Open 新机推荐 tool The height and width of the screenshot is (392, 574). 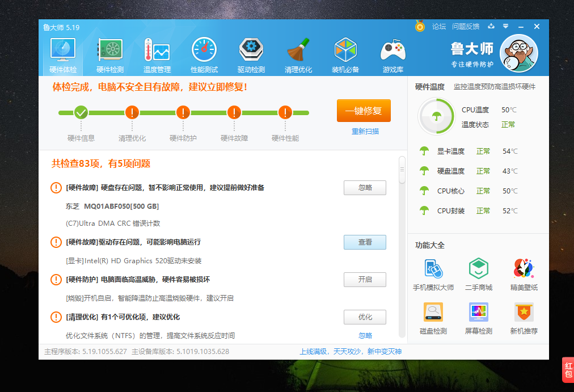pyautogui.click(x=524, y=318)
